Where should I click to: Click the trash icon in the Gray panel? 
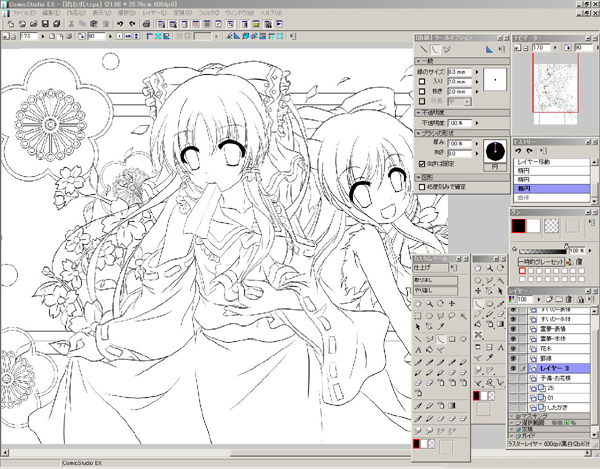tap(579, 262)
